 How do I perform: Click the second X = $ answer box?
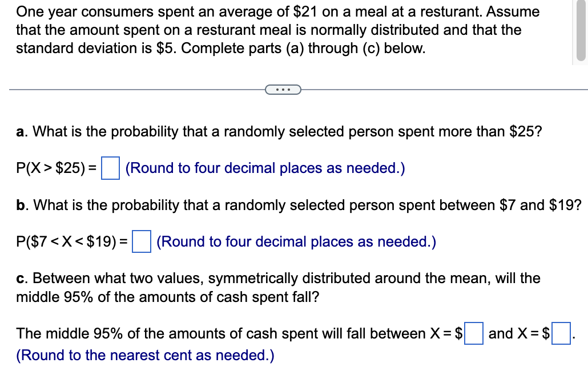coord(561,334)
